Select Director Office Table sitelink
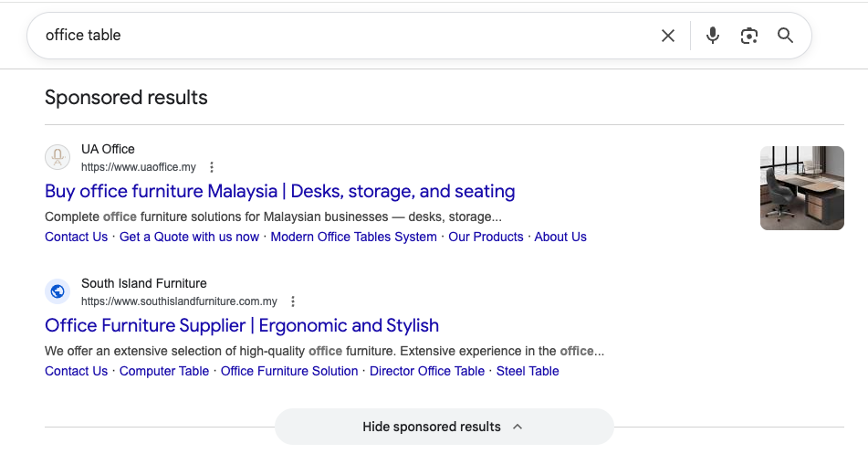Viewport: 868px width, 454px height. 427,371
